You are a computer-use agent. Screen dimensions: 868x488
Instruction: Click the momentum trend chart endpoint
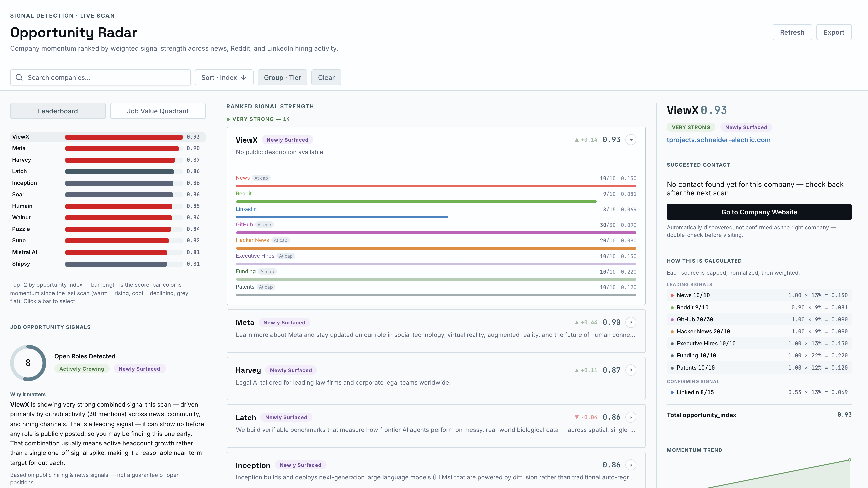point(849,460)
